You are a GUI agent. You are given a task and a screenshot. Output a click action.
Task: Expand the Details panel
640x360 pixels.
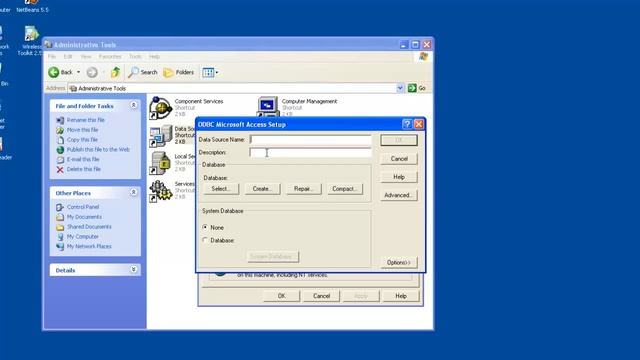click(133, 269)
